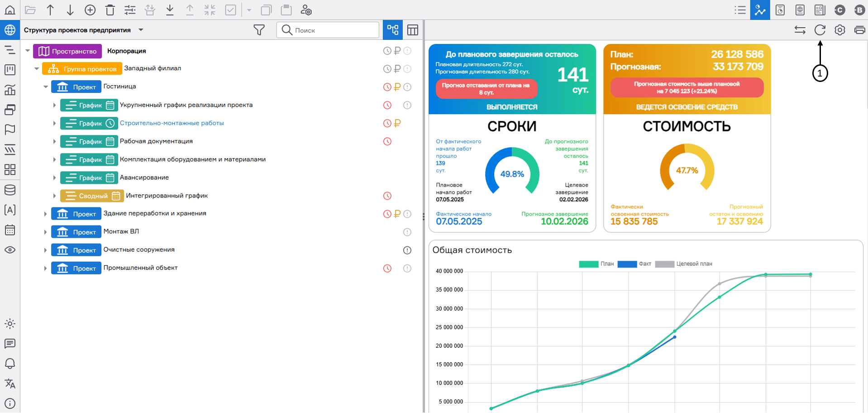Viewport: 868px width, 413px height.
Task: Toggle the 'План' legend color swatch
Action: point(588,264)
